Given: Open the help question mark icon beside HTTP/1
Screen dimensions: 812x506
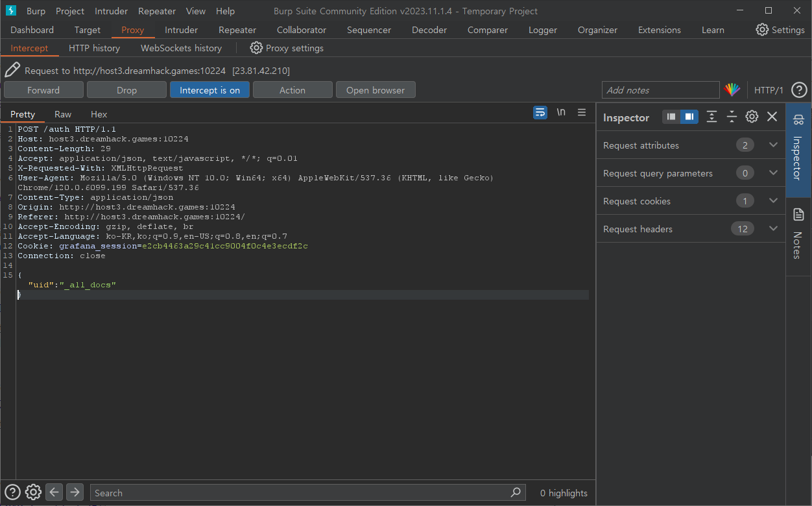Looking at the screenshot, I should [799, 90].
